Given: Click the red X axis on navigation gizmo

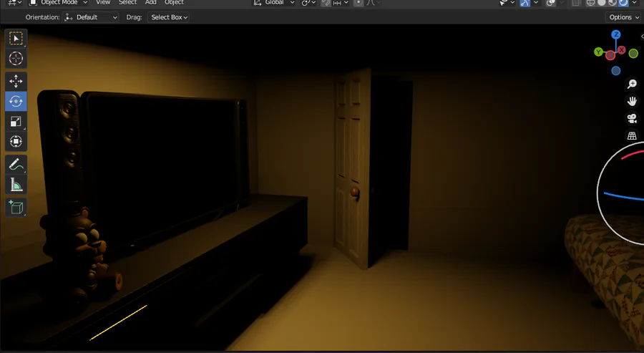Looking at the screenshot, I should (x=621, y=50).
